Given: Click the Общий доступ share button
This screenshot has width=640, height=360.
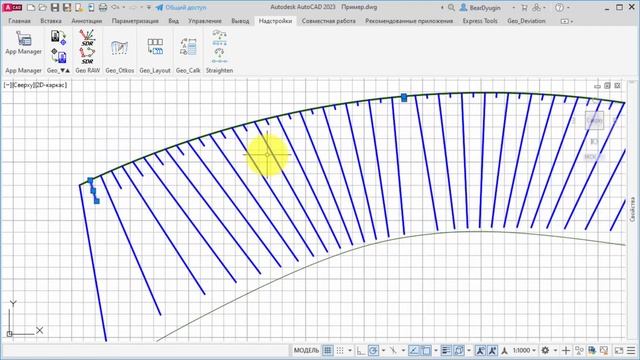Looking at the screenshot, I should click(181, 7).
